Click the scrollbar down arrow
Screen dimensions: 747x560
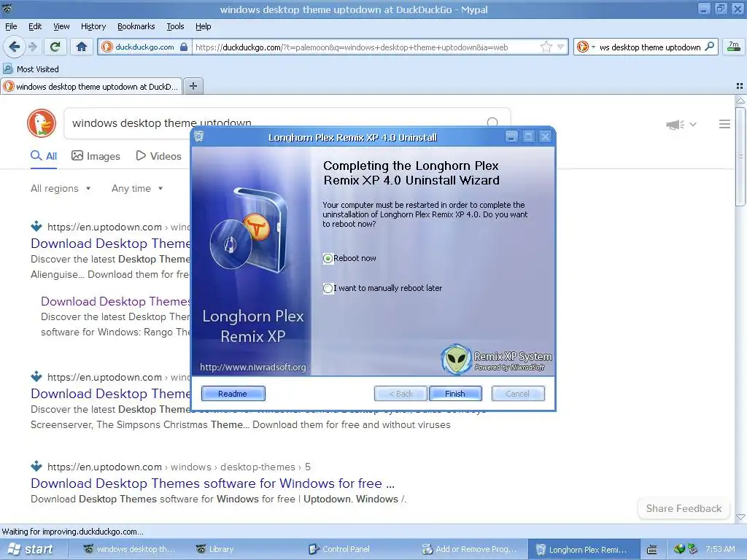point(740,517)
